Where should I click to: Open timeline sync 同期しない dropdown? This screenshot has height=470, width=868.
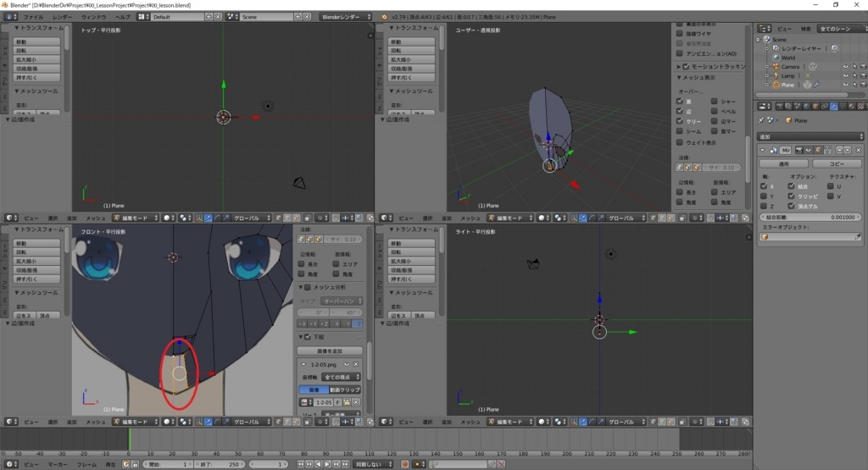click(x=374, y=464)
